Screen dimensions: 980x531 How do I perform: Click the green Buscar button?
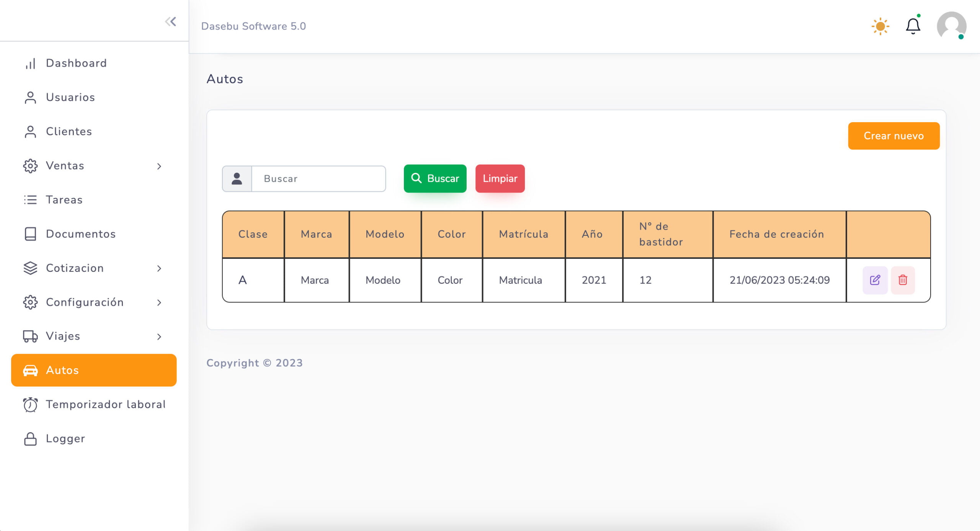click(x=435, y=178)
